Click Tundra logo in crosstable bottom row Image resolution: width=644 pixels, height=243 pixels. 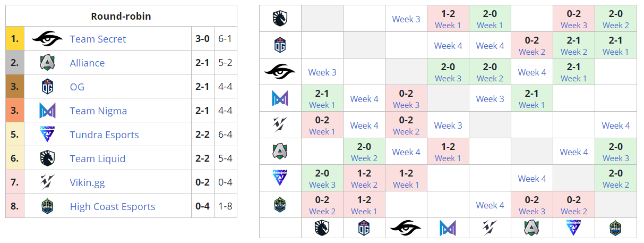(573, 228)
